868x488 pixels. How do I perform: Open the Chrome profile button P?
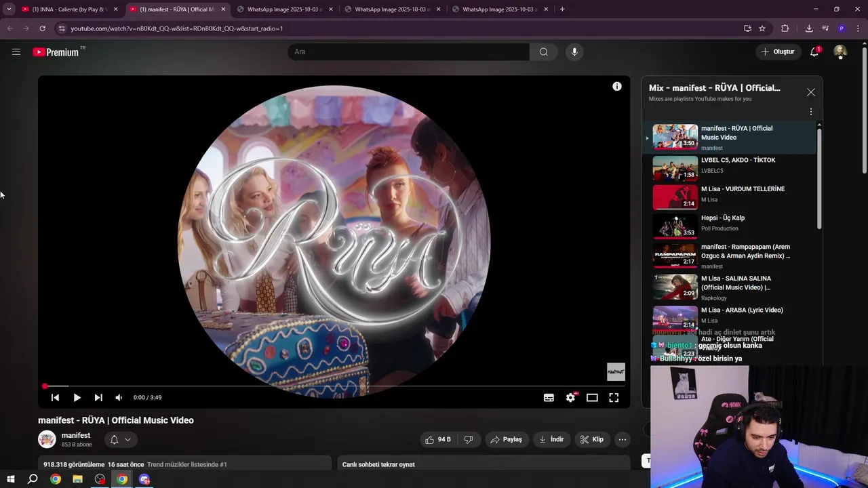(x=842, y=28)
